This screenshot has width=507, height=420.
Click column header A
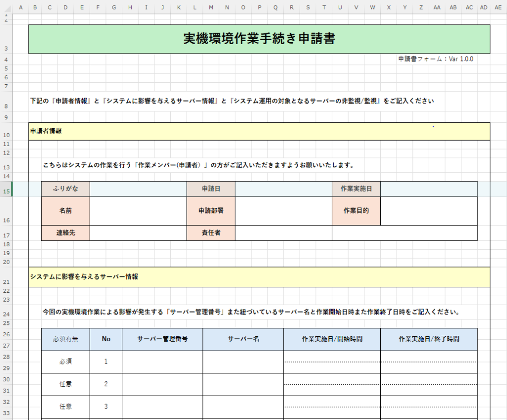tap(20, 7)
